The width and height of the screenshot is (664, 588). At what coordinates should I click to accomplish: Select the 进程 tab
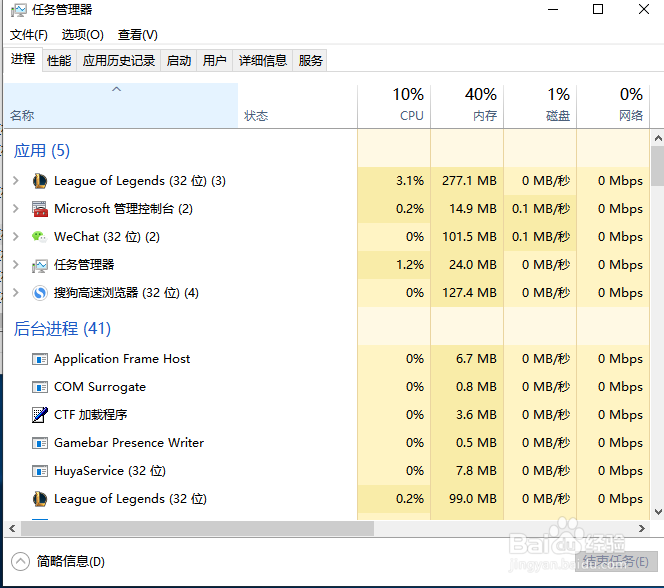pos(23,59)
